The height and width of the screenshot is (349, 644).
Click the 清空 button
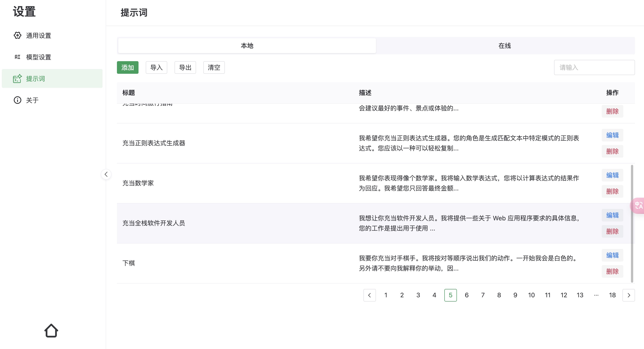coord(214,67)
